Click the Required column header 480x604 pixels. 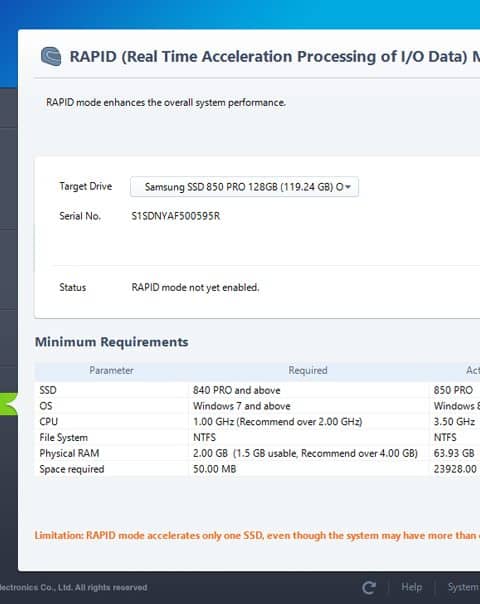point(308,370)
